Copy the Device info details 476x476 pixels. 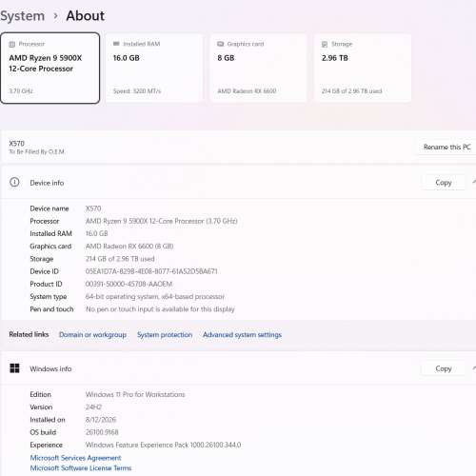[x=444, y=183]
